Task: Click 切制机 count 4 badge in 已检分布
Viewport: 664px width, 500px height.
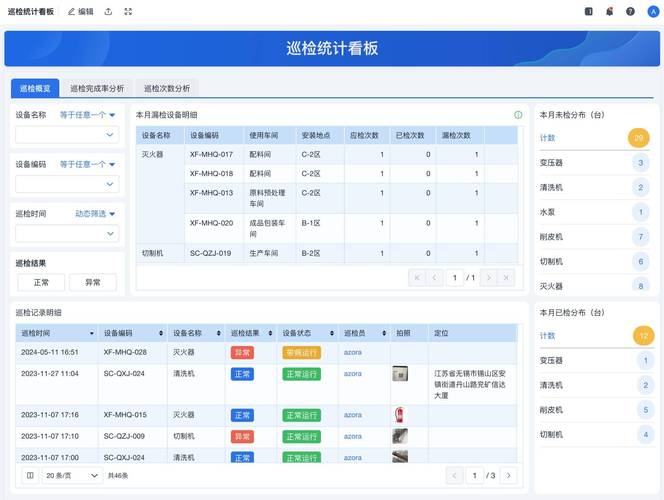Action: point(646,434)
